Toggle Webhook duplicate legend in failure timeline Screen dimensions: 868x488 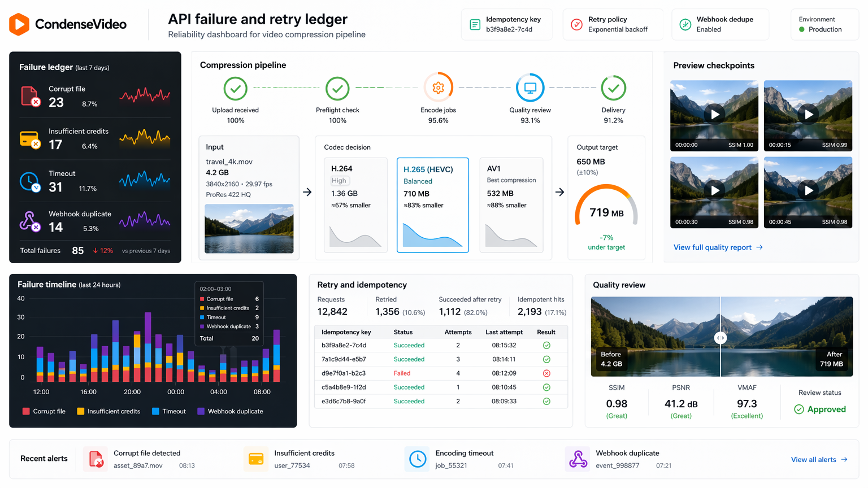tap(230, 411)
